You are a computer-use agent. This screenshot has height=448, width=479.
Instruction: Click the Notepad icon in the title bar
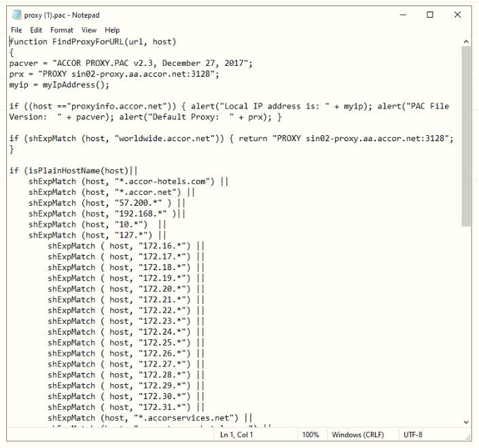click(x=16, y=15)
